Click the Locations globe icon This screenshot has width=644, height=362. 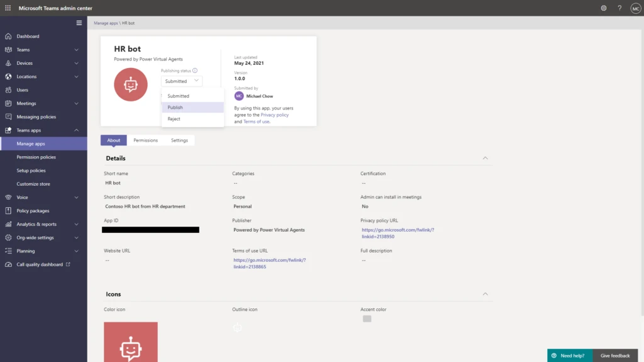8,77
